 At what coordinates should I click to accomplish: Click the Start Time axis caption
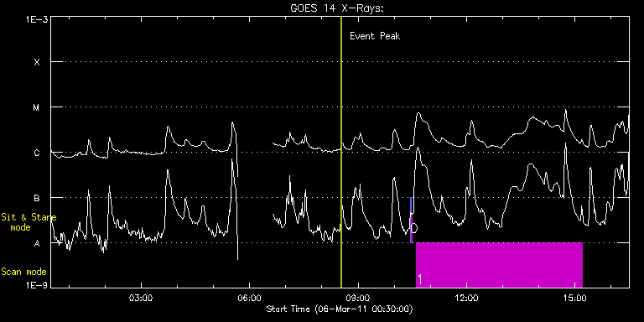click(x=340, y=309)
